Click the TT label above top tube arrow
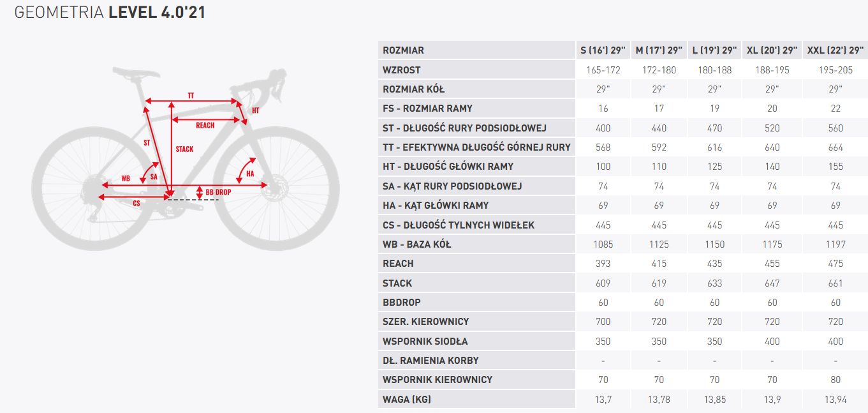 click(191, 95)
